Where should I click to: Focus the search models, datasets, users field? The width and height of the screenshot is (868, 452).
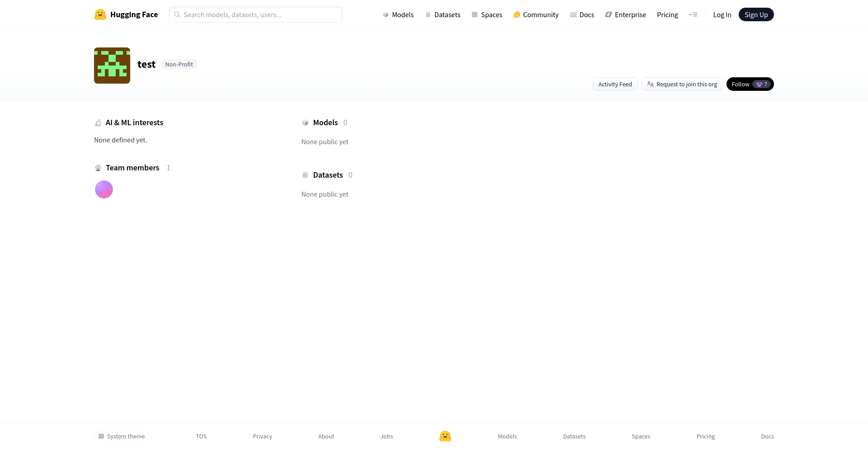(256, 14)
